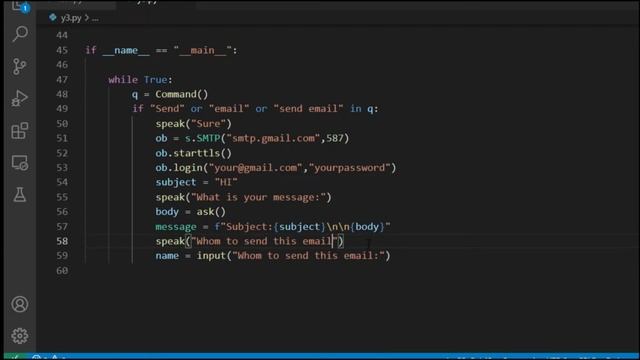
Task: Click line number 60 in gutter
Action: point(62,271)
